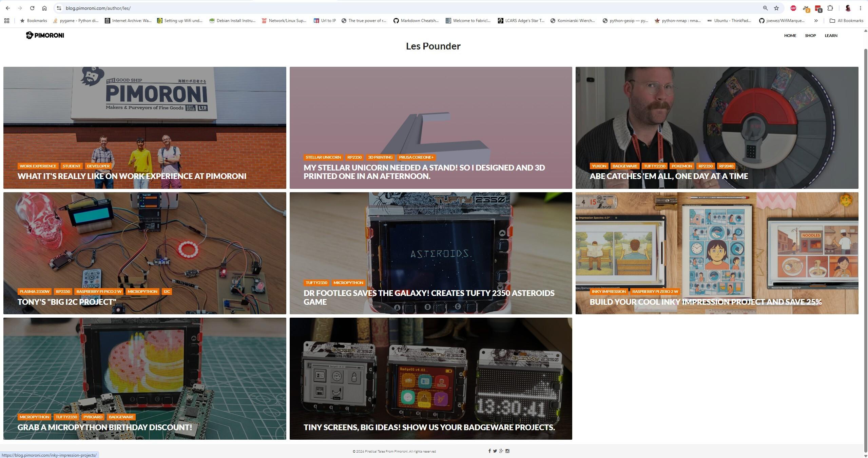868x458 pixels.
Task: Open the Facebook icon in the footer
Action: pos(489,451)
